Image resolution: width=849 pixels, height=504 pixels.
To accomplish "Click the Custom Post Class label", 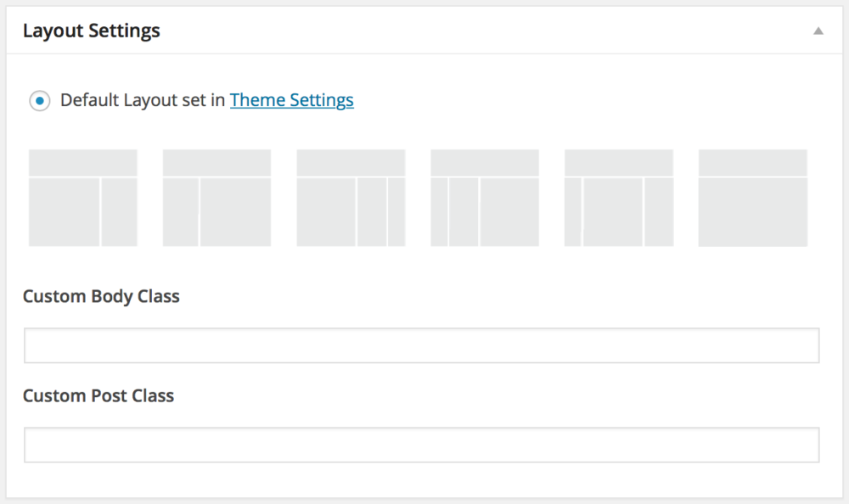I will [98, 395].
